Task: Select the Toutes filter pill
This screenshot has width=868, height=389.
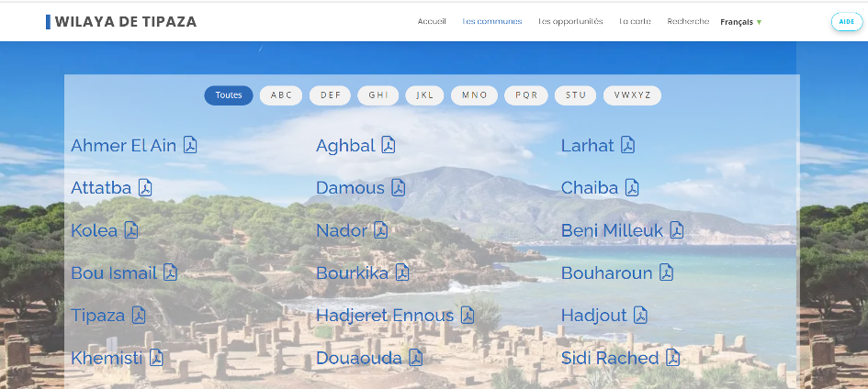Action: 229,95
